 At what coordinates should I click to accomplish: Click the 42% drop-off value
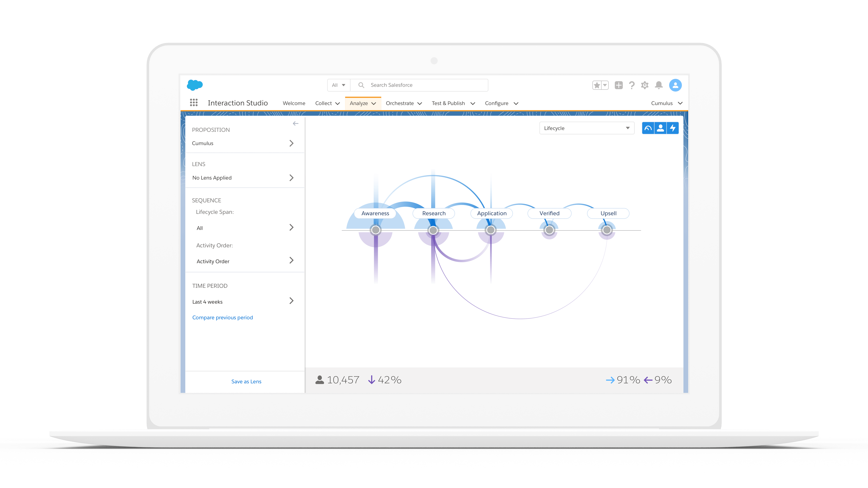coord(390,380)
